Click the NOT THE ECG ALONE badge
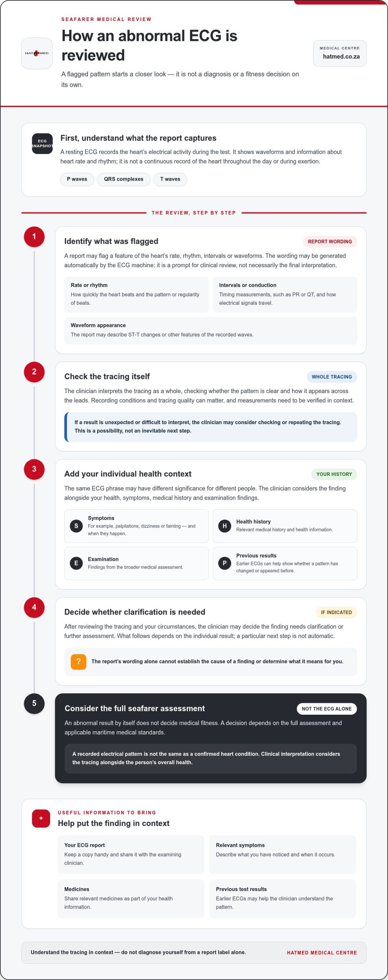 [x=327, y=709]
